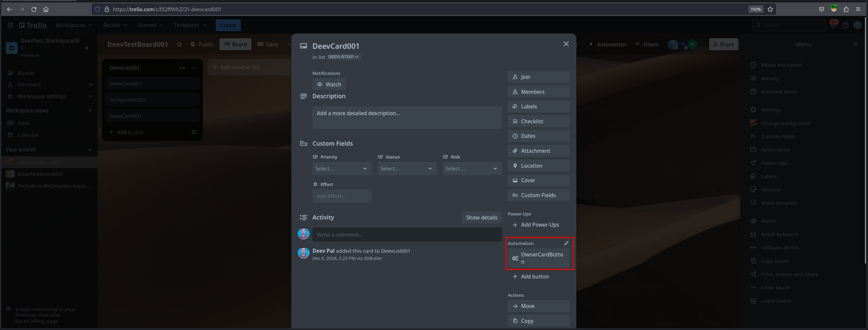The width and height of the screenshot is (868, 330).
Task: Click the Write a comment field
Action: pos(407,234)
